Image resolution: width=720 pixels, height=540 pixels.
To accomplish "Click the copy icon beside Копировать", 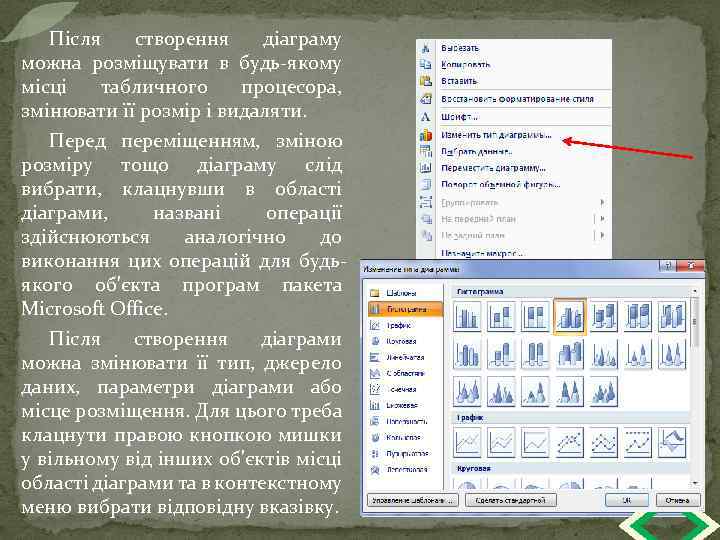I will click(x=426, y=64).
